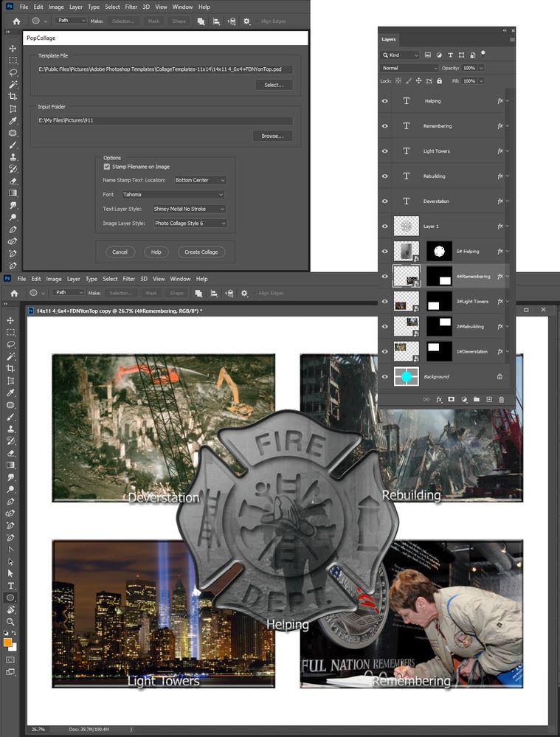Select the Clone Stamp tool in the collage document window
The height and width of the screenshot is (737, 560).
click(x=10, y=429)
